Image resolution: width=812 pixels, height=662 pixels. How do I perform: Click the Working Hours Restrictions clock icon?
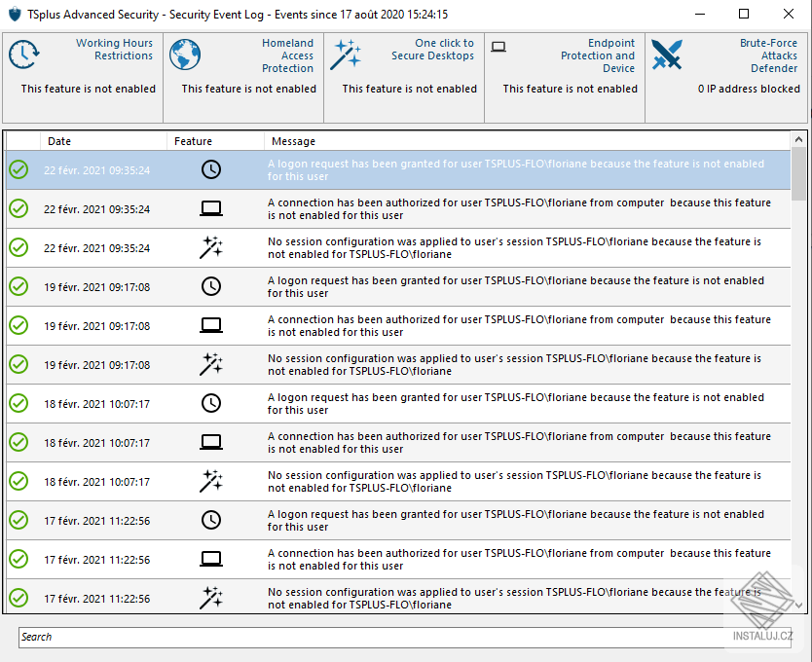[x=23, y=55]
